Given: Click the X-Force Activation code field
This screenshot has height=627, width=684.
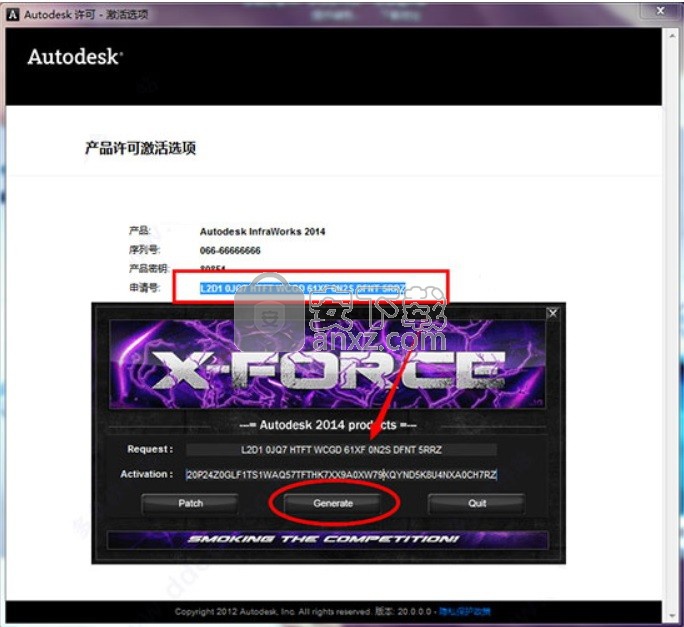Looking at the screenshot, I should point(341,474).
